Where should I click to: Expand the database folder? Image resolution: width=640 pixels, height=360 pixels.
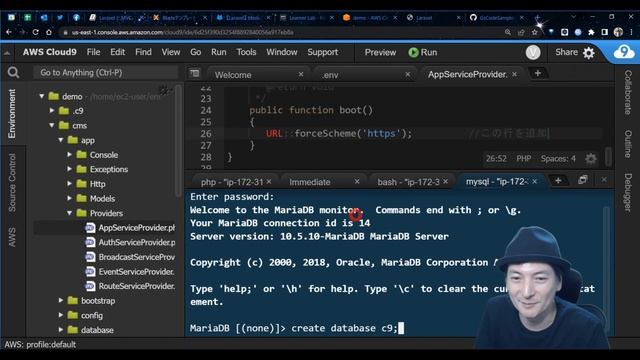tap(61, 329)
